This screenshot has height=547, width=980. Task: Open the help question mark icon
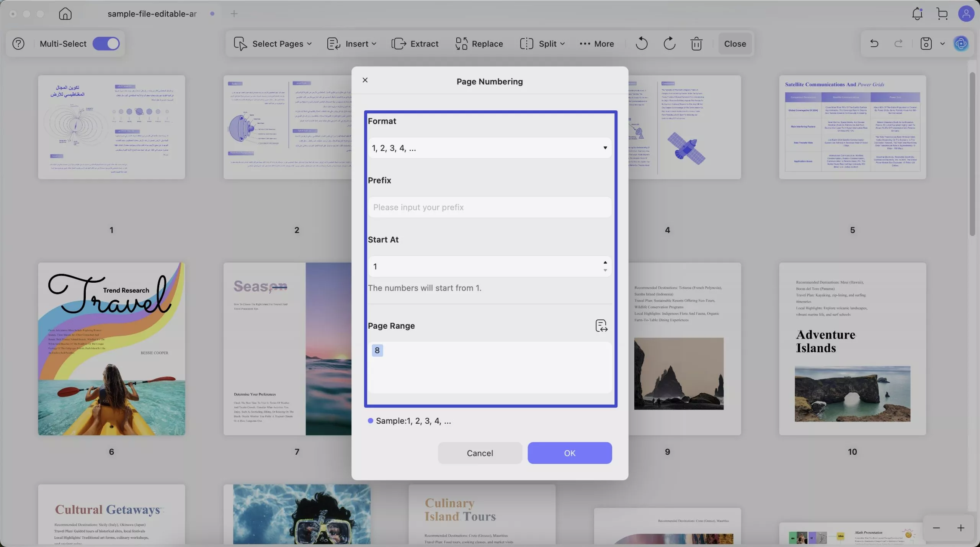pos(18,44)
